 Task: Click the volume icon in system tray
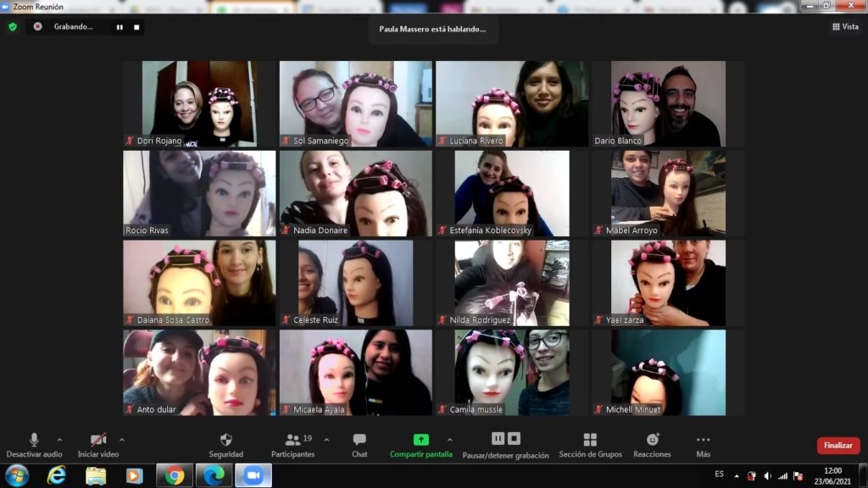pyautogui.click(x=767, y=475)
